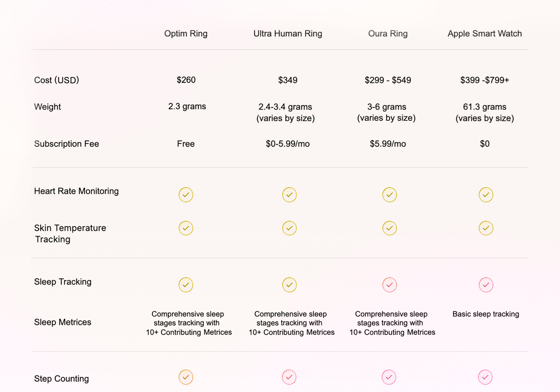Select the Apple Smart Watch column header

(485, 33)
